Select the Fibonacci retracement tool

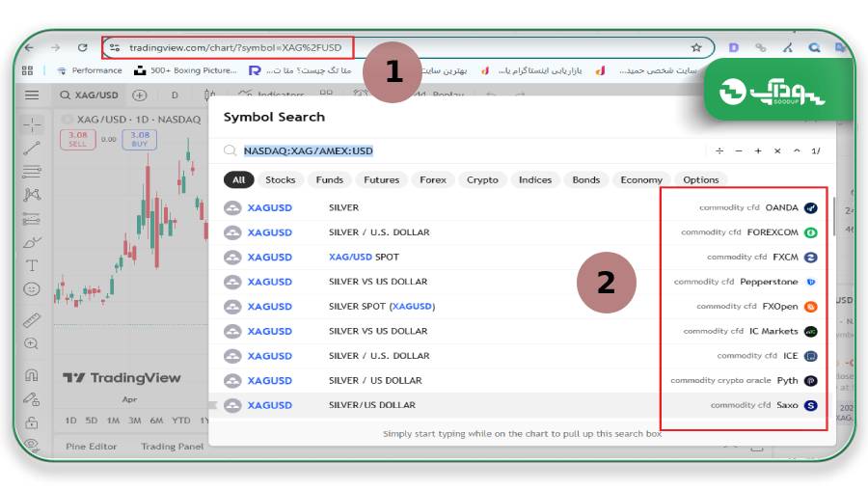pyautogui.click(x=32, y=172)
